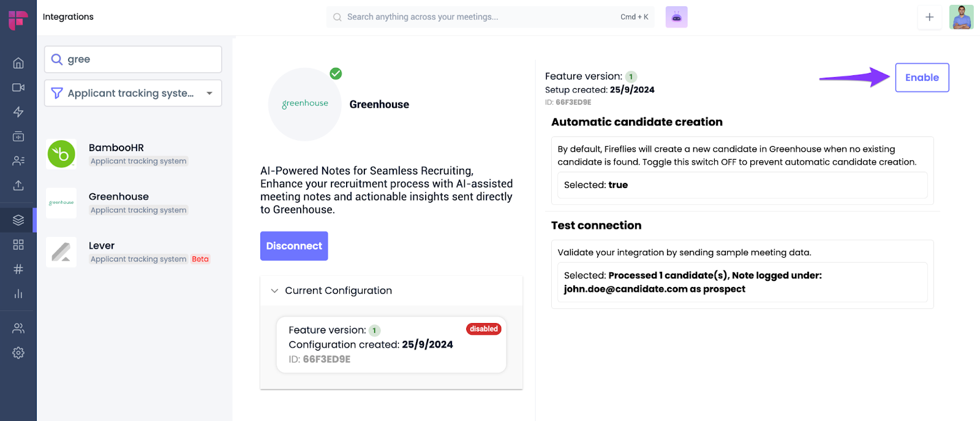Click the lightning bolt sidebar icon
This screenshot has width=980, height=421.
pos(18,112)
